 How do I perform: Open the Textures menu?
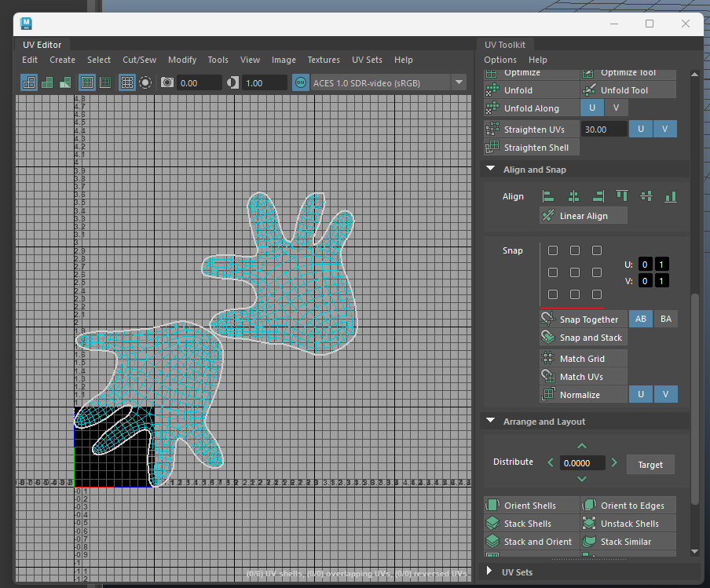(x=324, y=60)
